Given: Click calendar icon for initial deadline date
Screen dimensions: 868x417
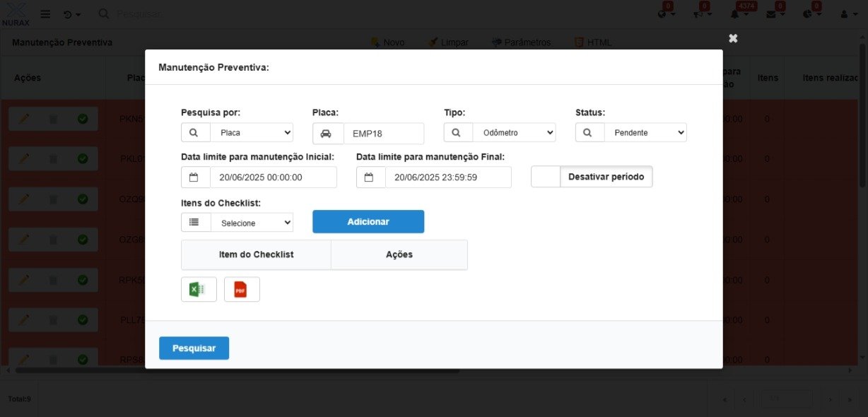Looking at the screenshot, I should point(195,177).
